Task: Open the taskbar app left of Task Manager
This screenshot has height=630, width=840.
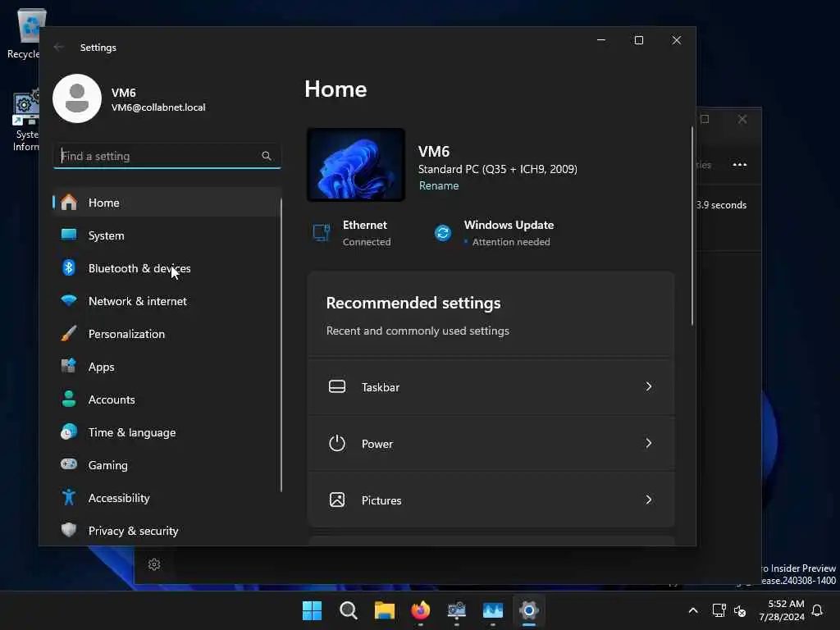Action: [x=456, y=610]
